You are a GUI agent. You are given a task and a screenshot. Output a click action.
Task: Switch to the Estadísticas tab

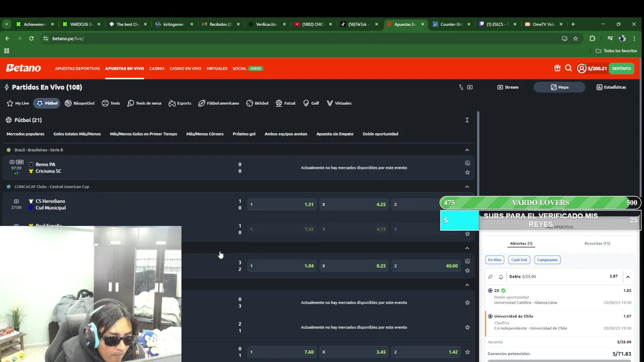(611, 87)
